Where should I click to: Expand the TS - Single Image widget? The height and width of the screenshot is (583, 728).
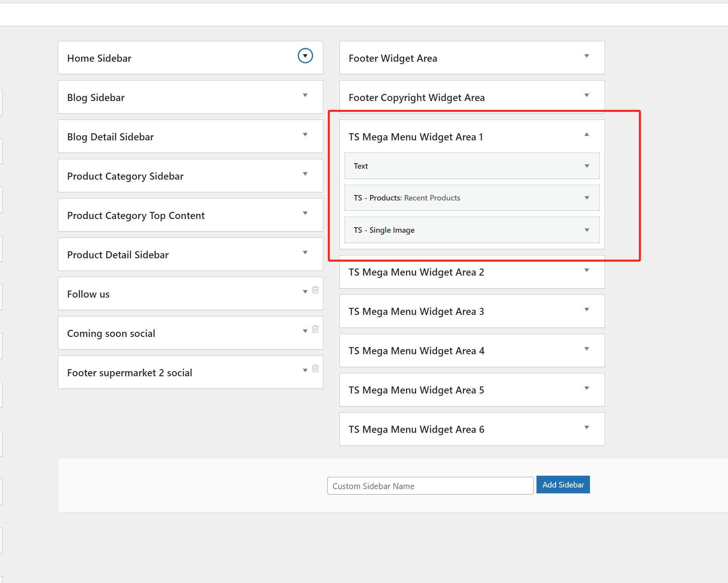(x=586, y=230)
